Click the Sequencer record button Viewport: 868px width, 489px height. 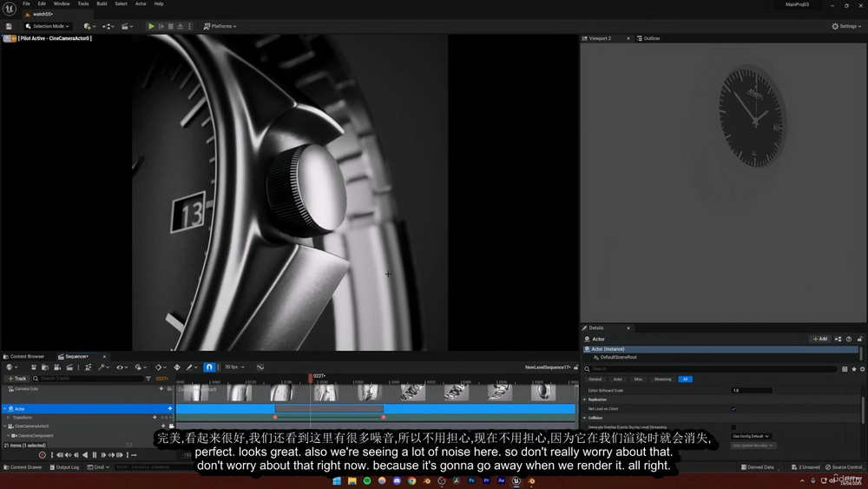[x=42, y=454]
